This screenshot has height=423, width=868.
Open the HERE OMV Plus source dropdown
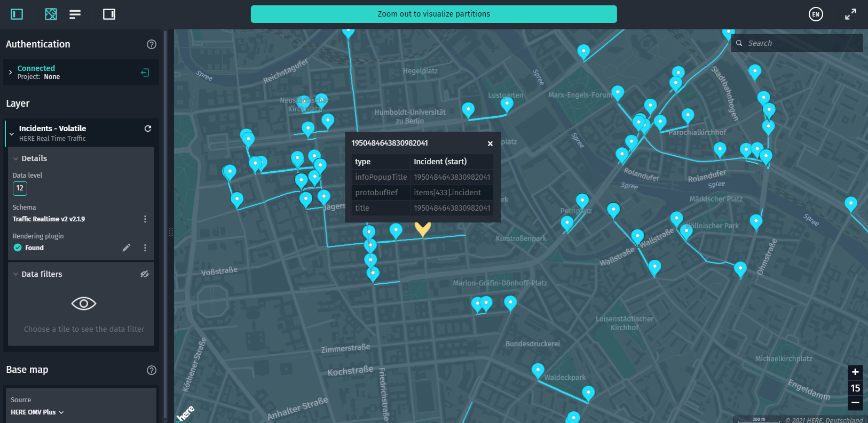coord(37,412)
